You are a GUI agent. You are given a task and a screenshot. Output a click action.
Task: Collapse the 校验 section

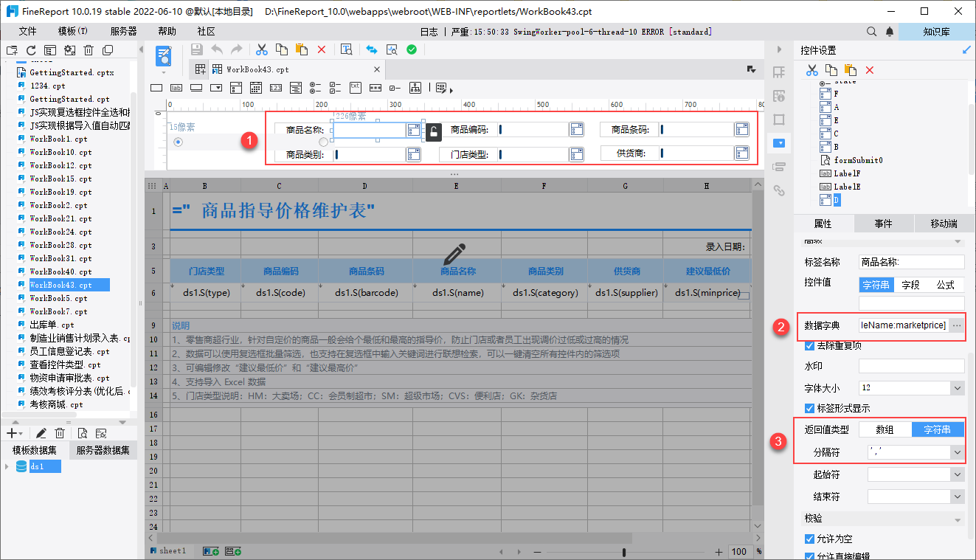click(958, 518)
